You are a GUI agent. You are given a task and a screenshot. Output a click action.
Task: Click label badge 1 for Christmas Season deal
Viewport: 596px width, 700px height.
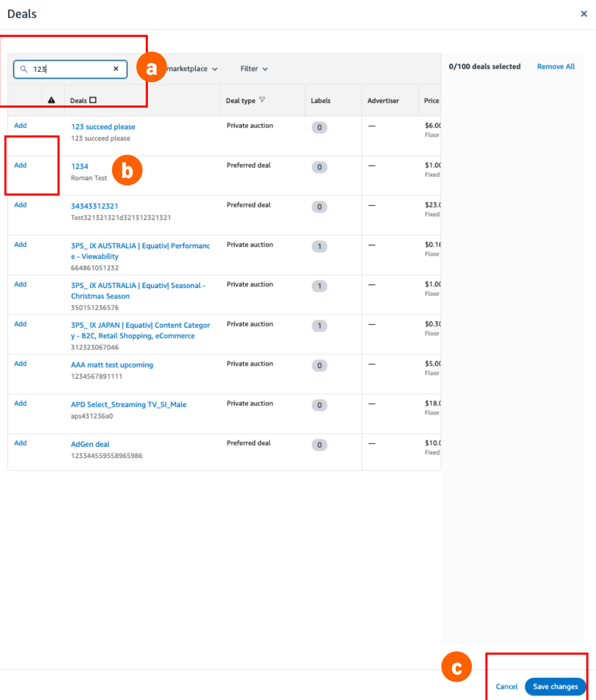(x=320, y=286)
